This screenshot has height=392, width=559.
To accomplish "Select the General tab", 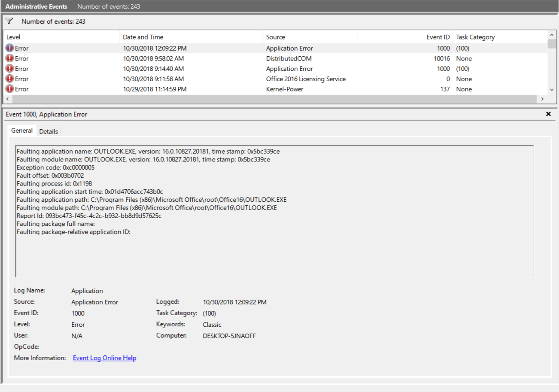I will (22, 131).
